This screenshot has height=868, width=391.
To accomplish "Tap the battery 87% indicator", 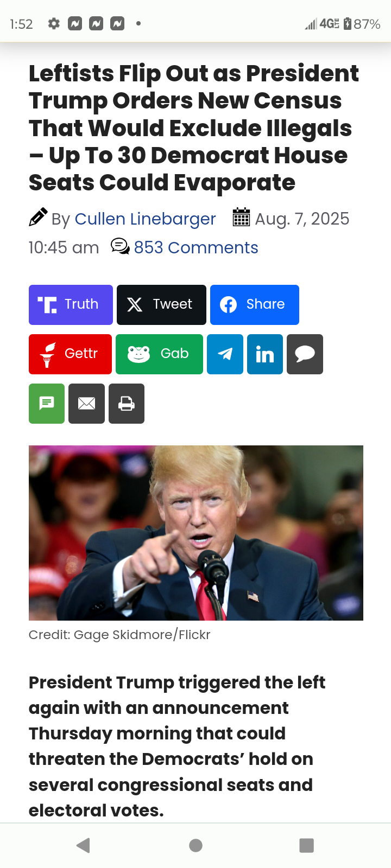I will click(x=362, y=24).
